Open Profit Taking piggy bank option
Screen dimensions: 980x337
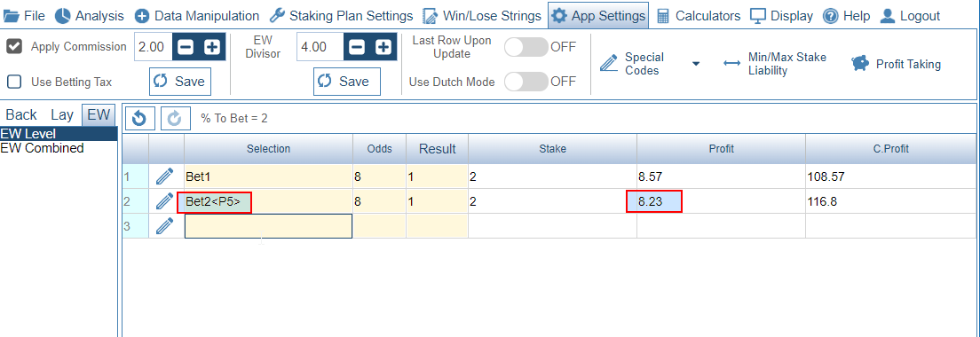tap(896, 64)
